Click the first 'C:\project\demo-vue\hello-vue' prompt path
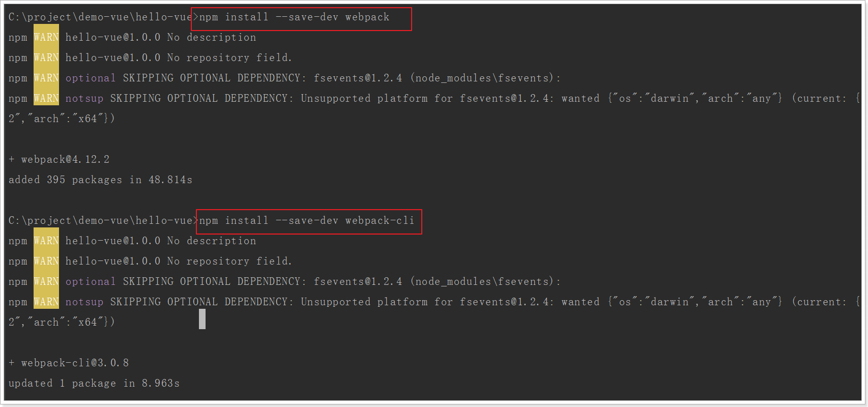Image resolution: width=868 pixels, height=407 pixels. 100,17
